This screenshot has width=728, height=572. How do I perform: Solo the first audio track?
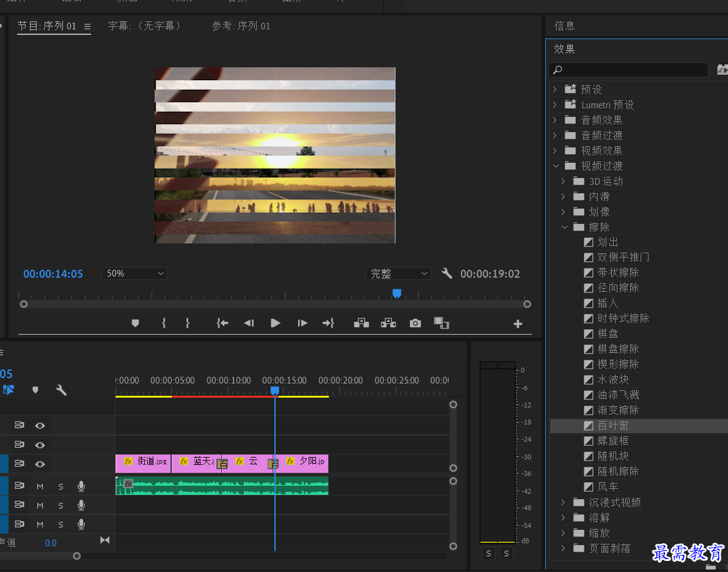61,486
